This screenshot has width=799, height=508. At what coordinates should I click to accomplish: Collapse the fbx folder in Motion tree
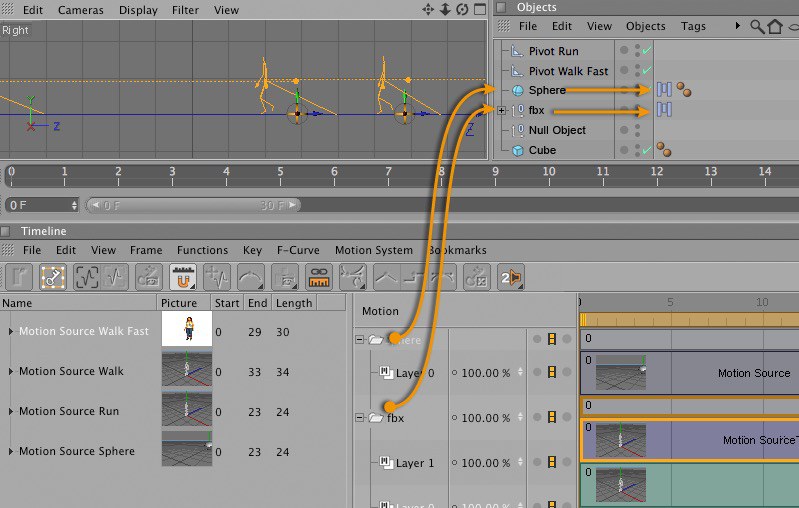tap(360, 418)
